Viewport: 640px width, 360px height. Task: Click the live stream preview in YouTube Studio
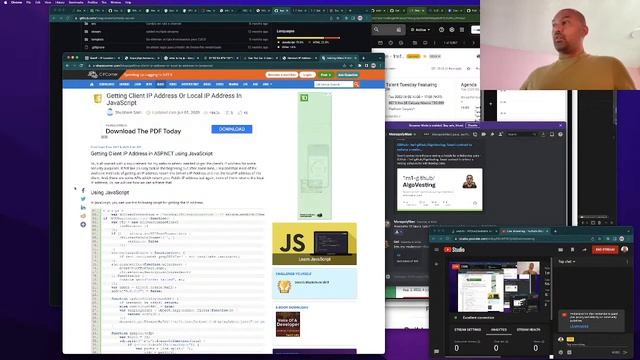pos(495,287)
